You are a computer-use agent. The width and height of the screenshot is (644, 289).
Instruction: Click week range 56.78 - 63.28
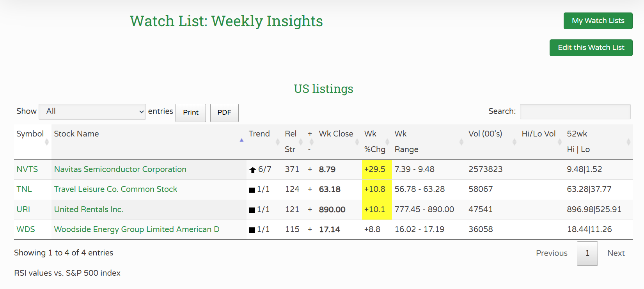pos(419,189)
